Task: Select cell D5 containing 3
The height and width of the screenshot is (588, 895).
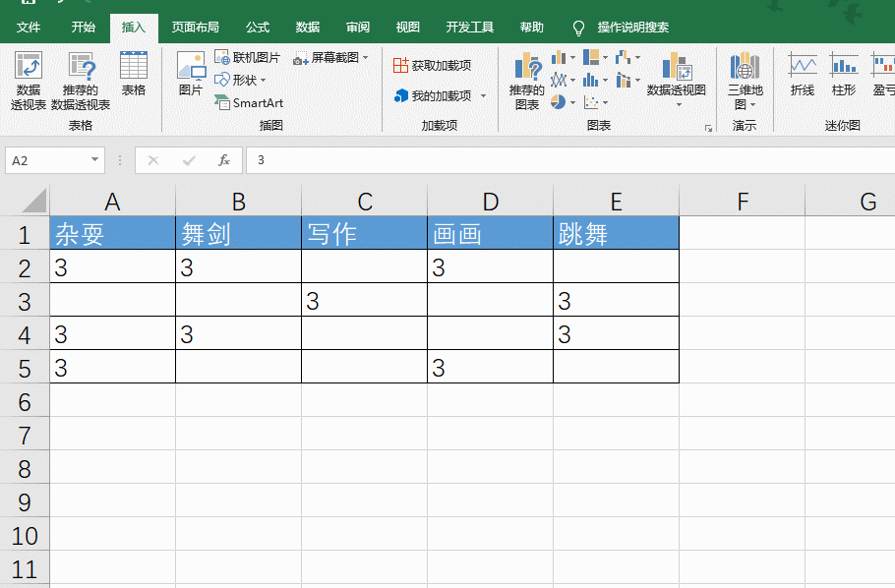Action: 490,368
